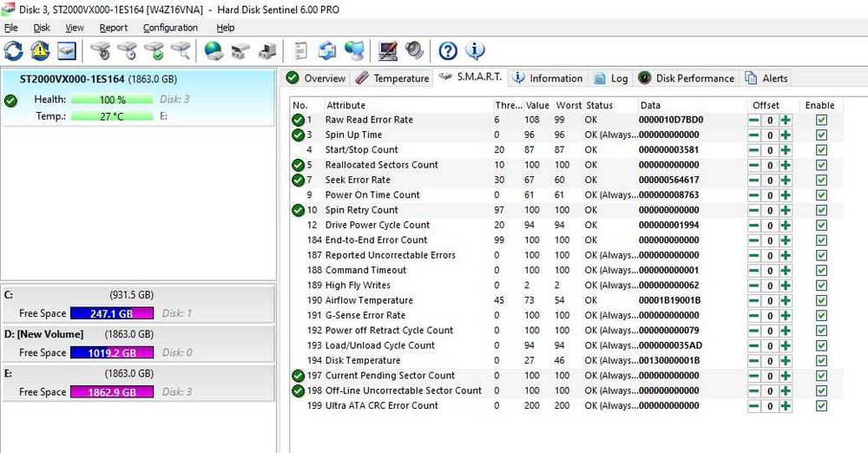This screenshot has width=868, height=453.
Task: Decrease offset for G-Sense Error Rate
Action: (x=754, y=316)
